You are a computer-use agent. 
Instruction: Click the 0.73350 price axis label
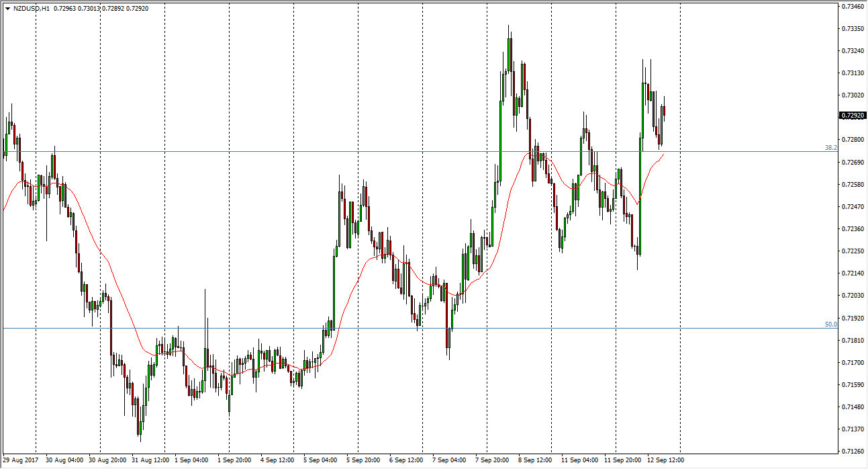pos(853,29)
